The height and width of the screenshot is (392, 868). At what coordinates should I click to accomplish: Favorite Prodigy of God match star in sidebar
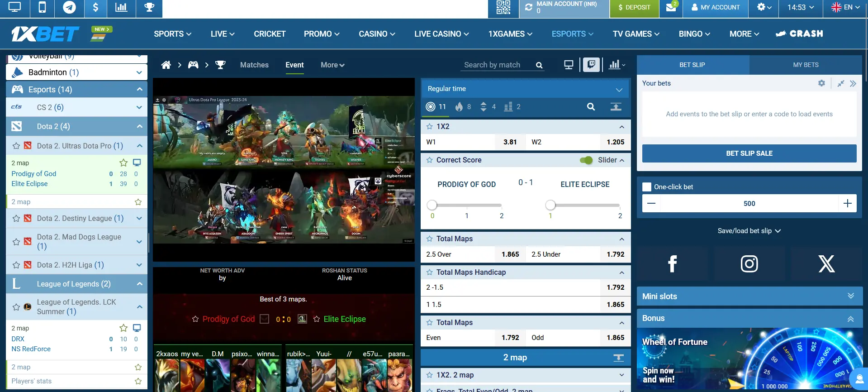pyautogui.click(x=123, y=163)
